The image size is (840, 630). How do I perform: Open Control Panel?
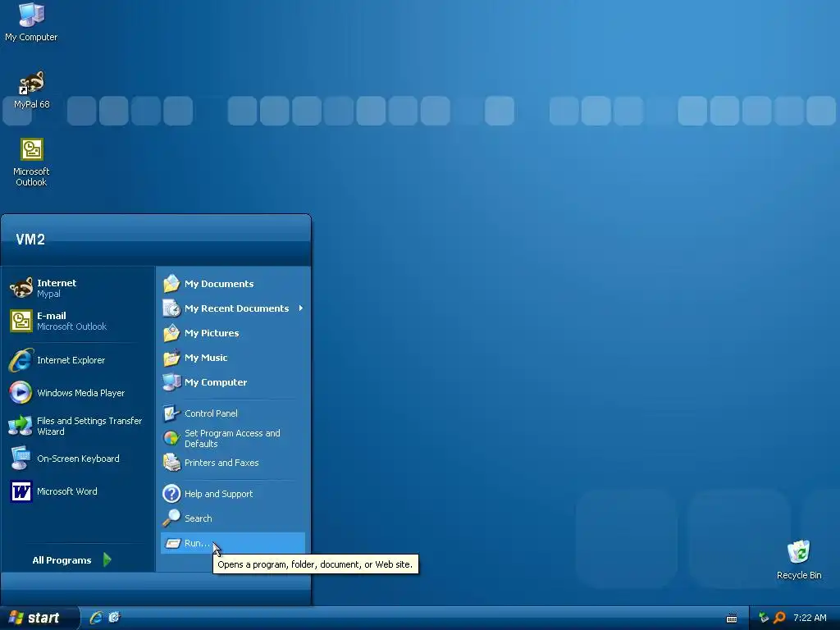point(232,413)
